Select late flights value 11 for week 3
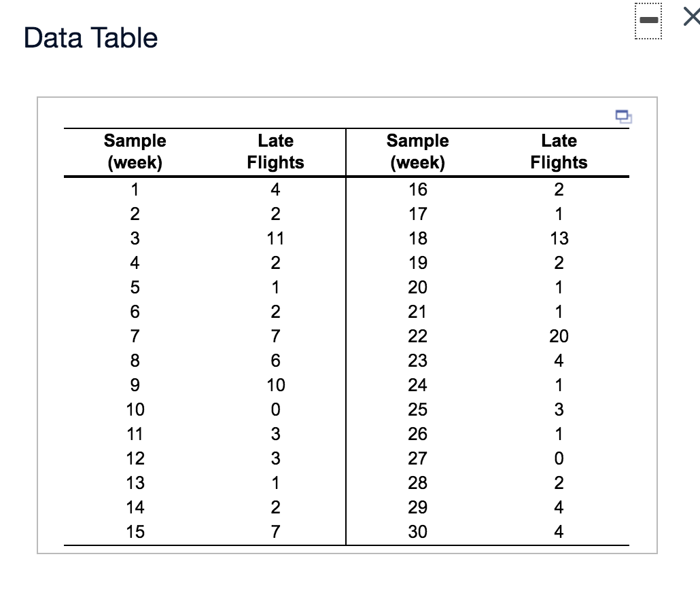The height and width of the screenshot is (599, 700). [275, 238]
